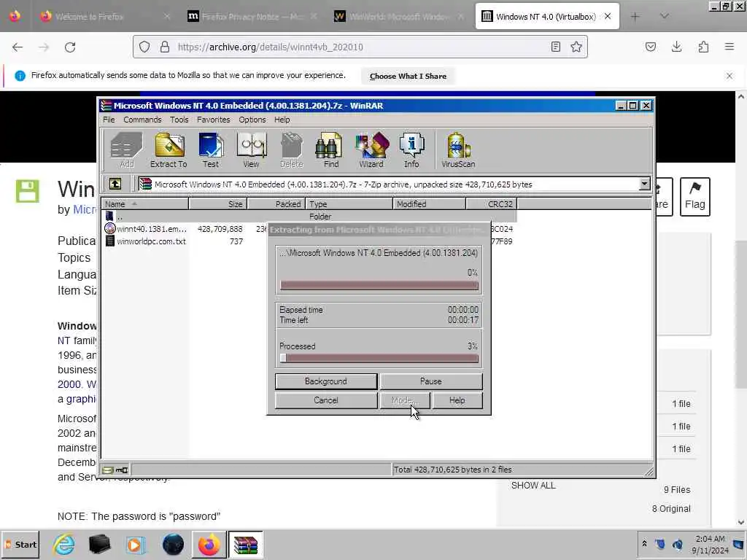Screen dimensions: 747x560
Task: Go up one folder level
Action: point(115,184)
